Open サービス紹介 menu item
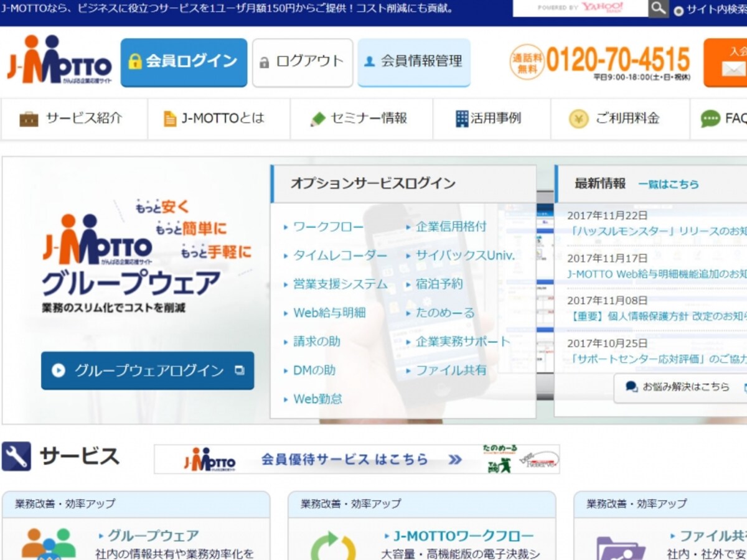The width and height of the screenshot is (747, 560). tap(74, 118)
